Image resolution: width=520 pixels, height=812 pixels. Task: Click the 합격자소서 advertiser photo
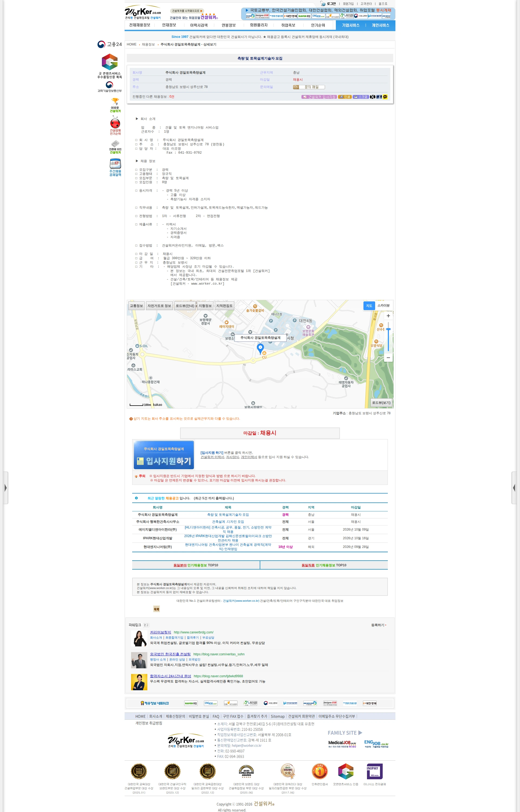[139, 682]
